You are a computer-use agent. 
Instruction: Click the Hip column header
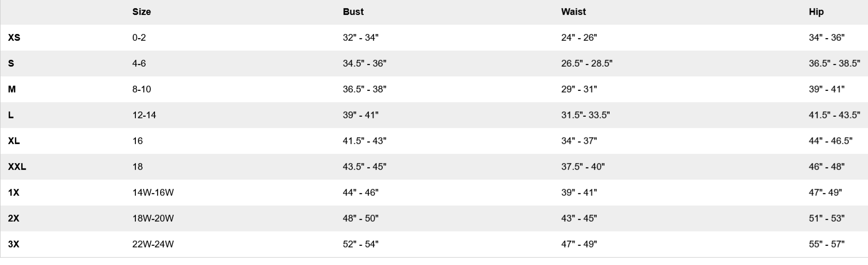pyautogui.click(x=816, y=12)
